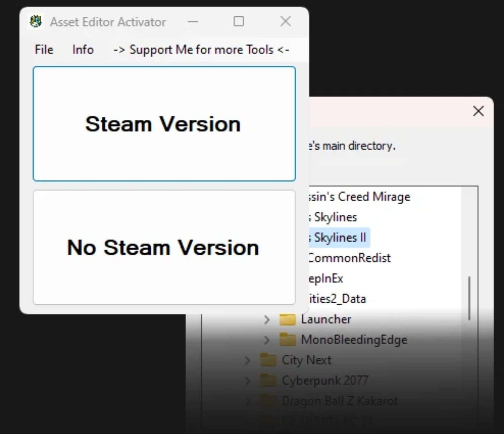Choose the Steam Version button
The width and height of the screenshot is (504, 434).
coord(164,124)
